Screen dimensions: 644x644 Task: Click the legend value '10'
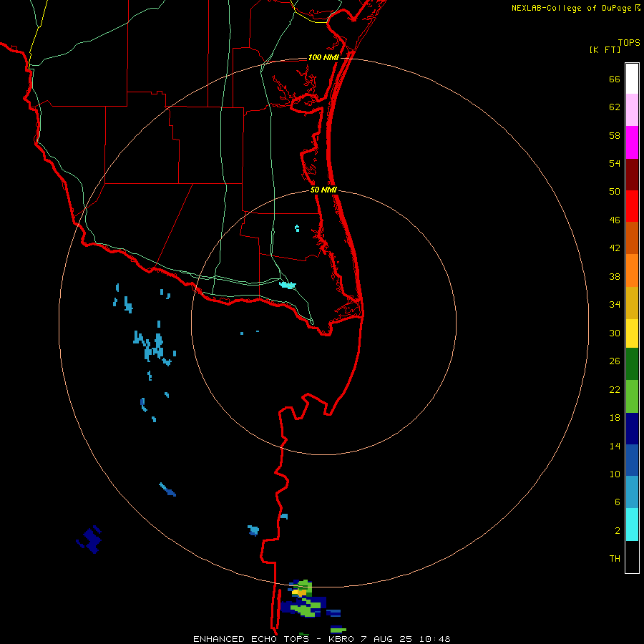(x=615, y=474)
